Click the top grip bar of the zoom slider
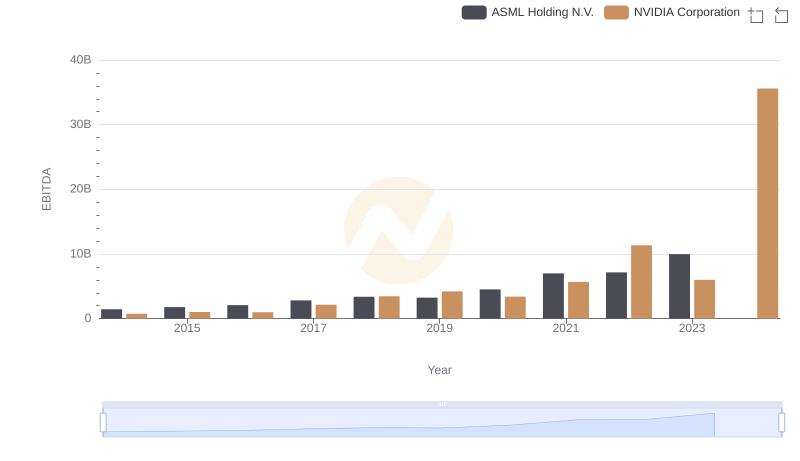Screen dimensions: 800x461 442,404
